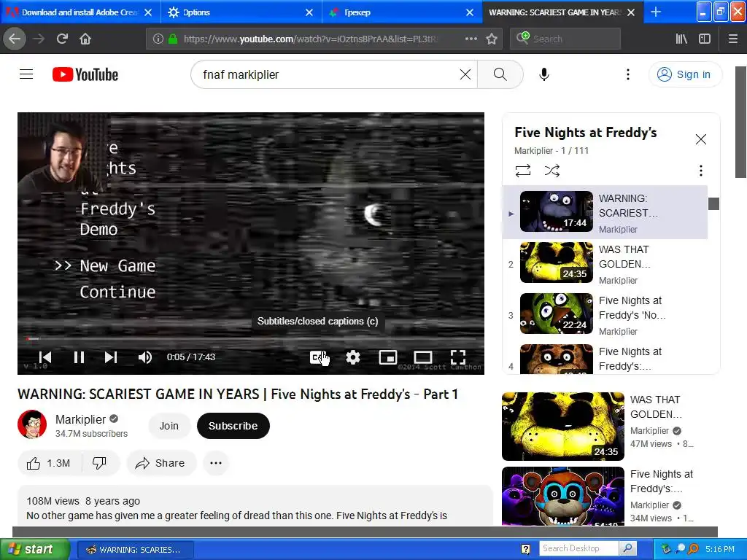Open YouTube settings three-dot menu
This screenshot has width=747, height=560.
[x=628, y=74]
